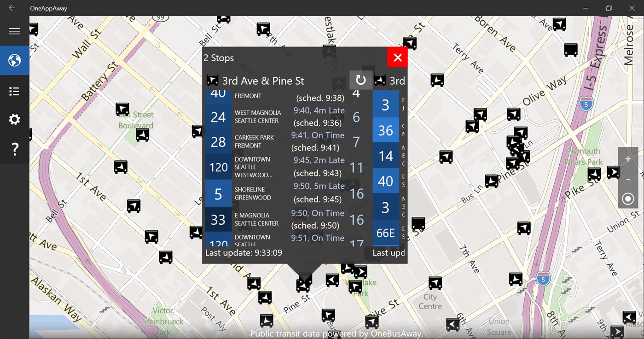
Task: Refresh arrivals for 3rd Ave & Pine St
Action: pos(361,80)
